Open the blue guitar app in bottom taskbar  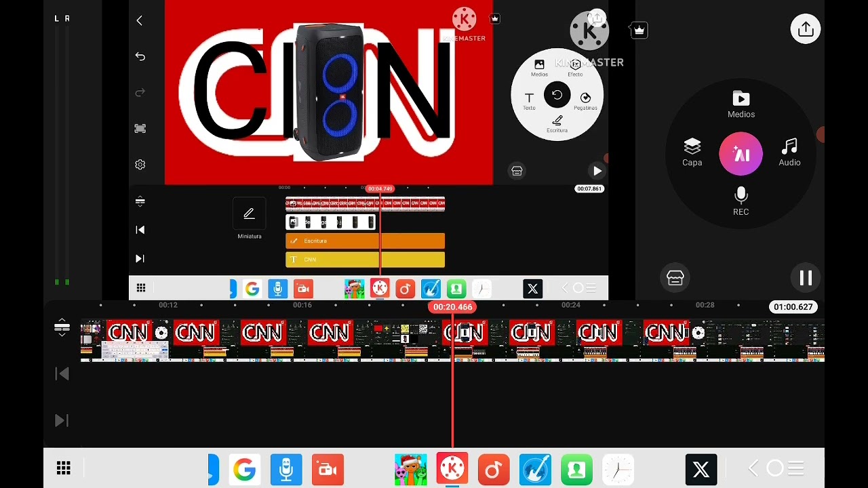pyautogui.click(x=535, y=469)
